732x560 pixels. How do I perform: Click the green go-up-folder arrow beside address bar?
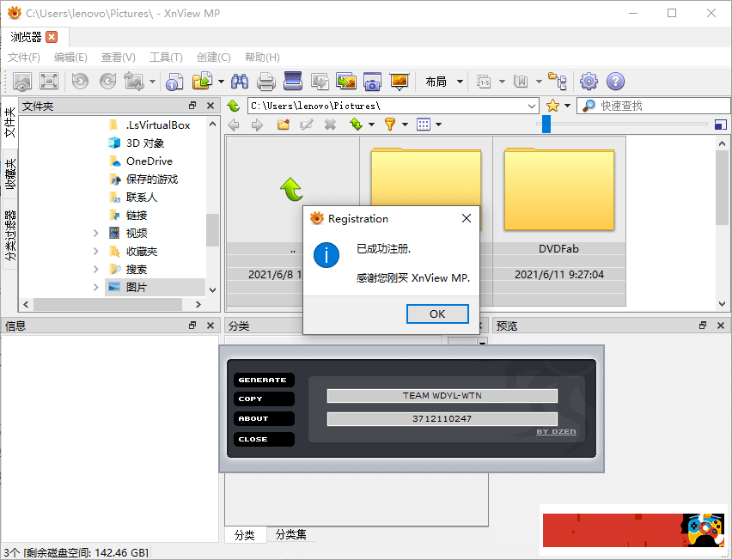coord(234,106)
